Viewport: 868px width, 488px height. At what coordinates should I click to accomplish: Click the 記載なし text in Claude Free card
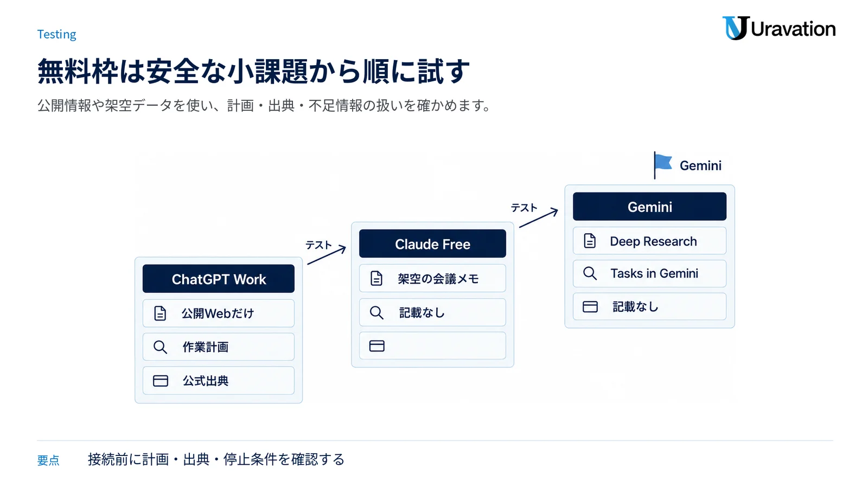(422, 312)
